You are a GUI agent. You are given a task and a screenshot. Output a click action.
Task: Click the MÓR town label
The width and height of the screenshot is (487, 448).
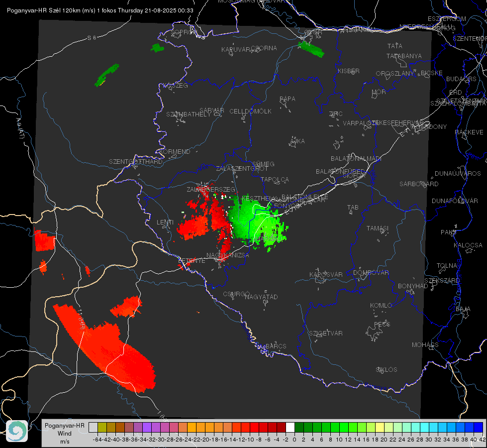pyautogui.click(x=379, y=92)
